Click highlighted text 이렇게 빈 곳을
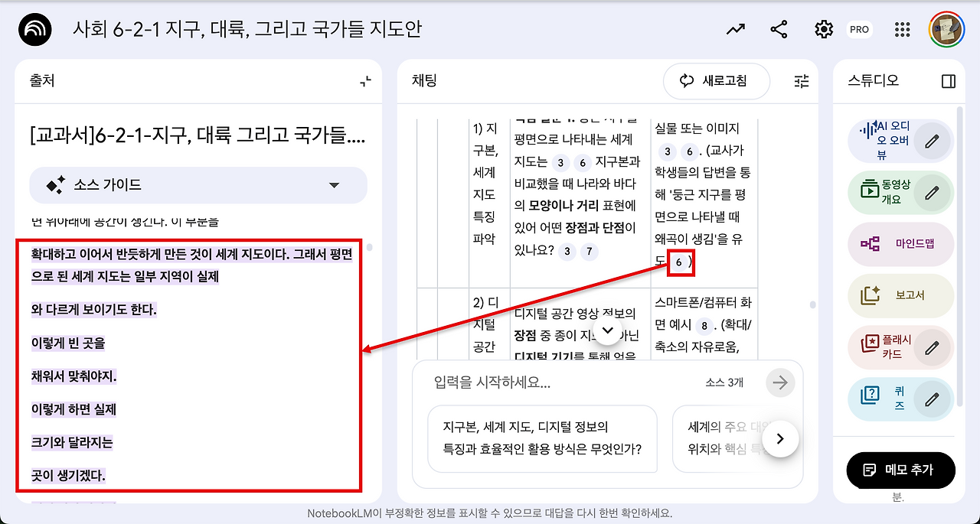Image resolution: width=980 pixels, height=524 pixels. tap(68, 343)
